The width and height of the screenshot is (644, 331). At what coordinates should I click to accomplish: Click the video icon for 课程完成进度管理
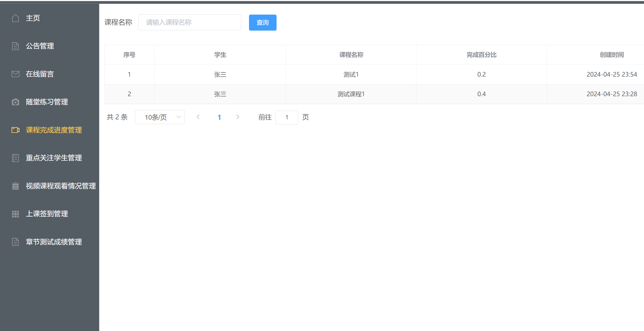coord(15,130)
